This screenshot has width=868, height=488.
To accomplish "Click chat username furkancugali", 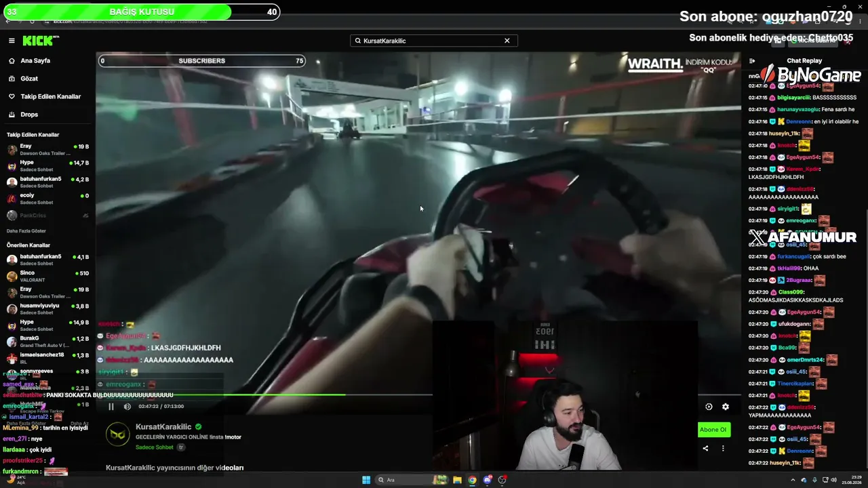I will pos(793,257).
